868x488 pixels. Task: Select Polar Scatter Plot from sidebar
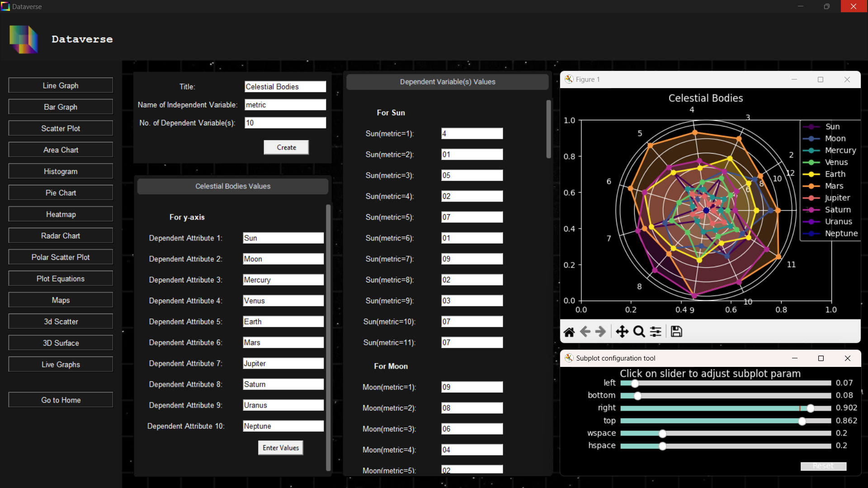click(61, 257)
